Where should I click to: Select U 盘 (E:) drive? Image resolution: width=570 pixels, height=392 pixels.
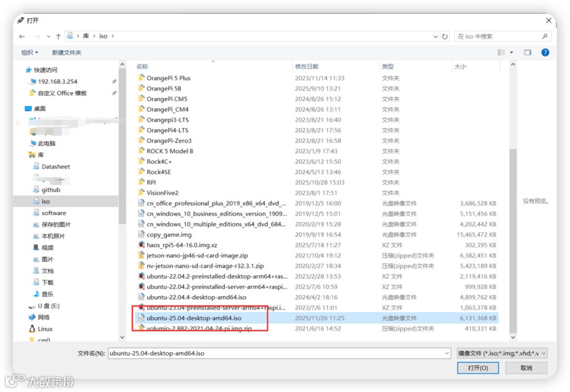[x=49, y=306]
